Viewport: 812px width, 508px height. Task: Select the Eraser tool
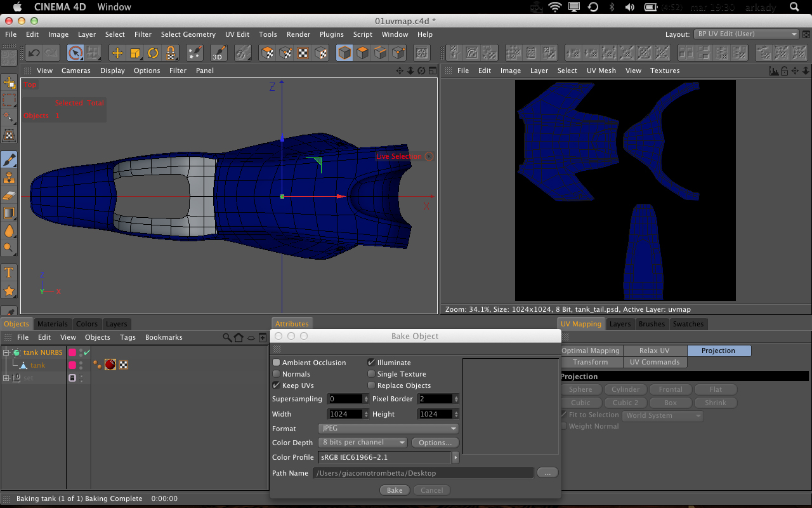point(9,196)
